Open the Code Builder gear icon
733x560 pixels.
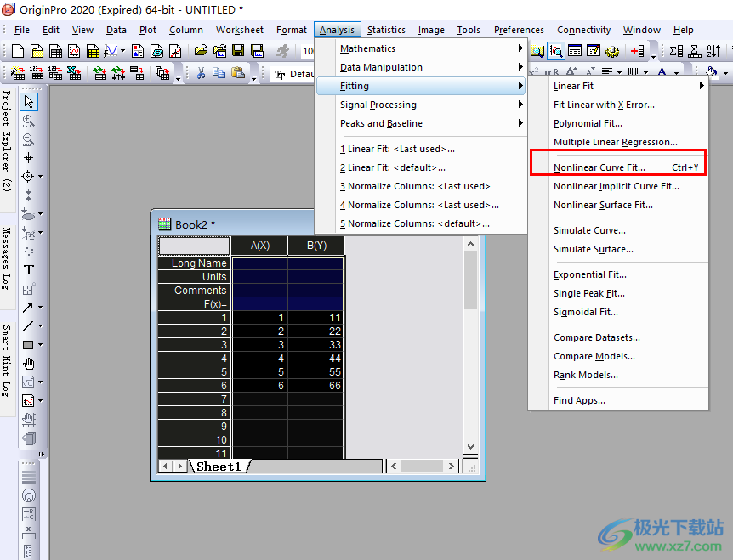click(x=612, y=51)
